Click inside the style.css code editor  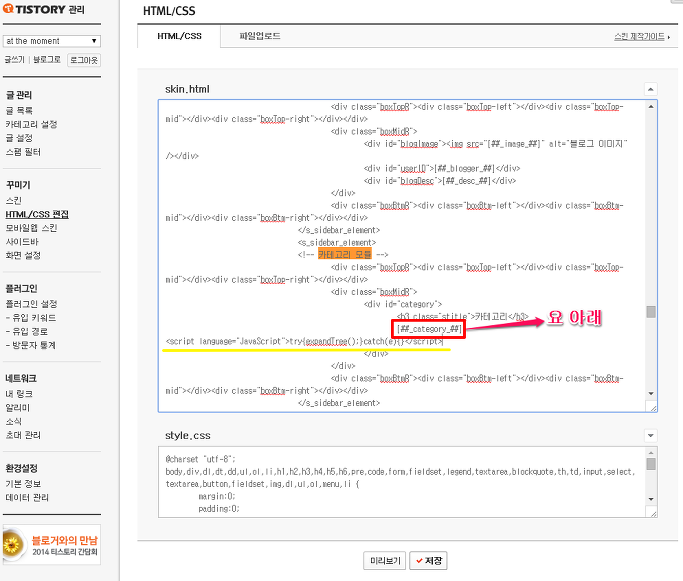pyautogui.click(x=402, y=482)
